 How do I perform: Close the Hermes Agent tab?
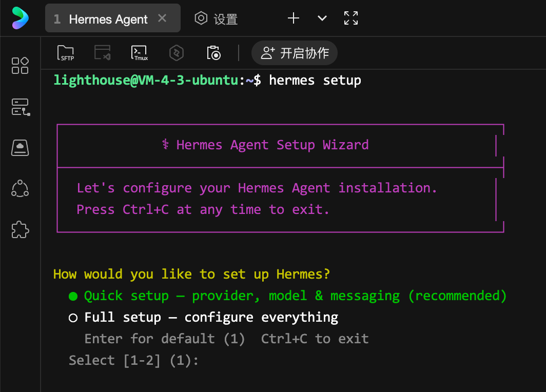(162, 18)
